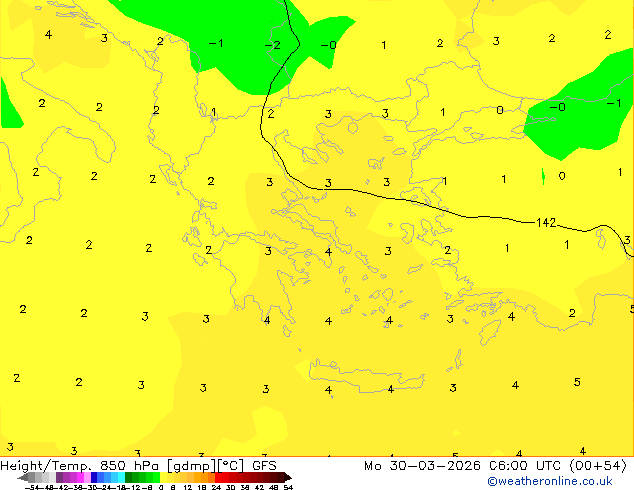This screenshot has width=634, height=490.
Task: Select the -2 temperature value on the map
Action: tap(273, 45)
